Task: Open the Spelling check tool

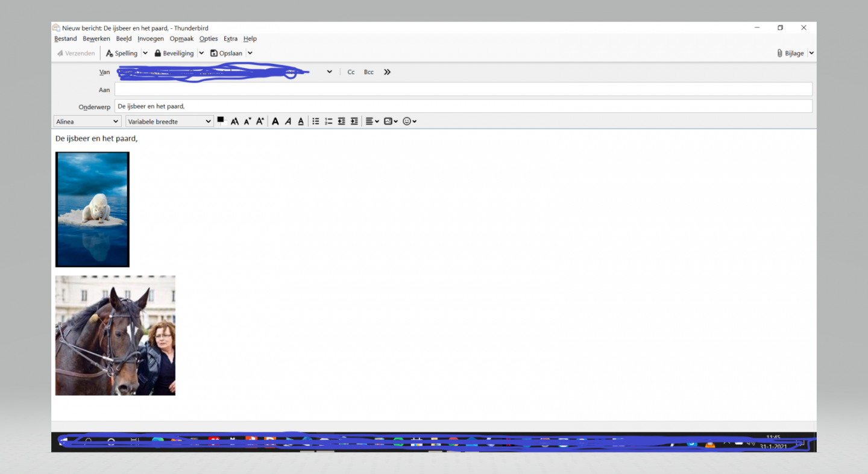Action: 122,53
